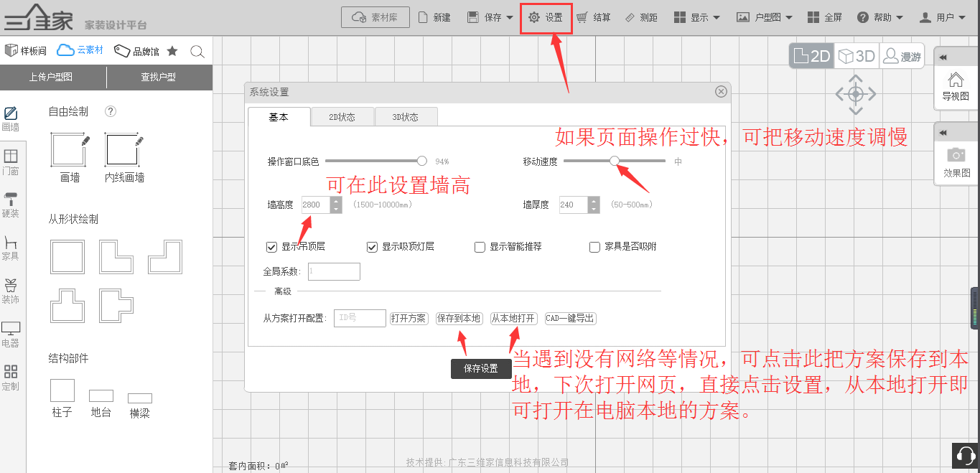
Task: Enable the 显示智能推荐 checkbox
Action: click(480, 247)
